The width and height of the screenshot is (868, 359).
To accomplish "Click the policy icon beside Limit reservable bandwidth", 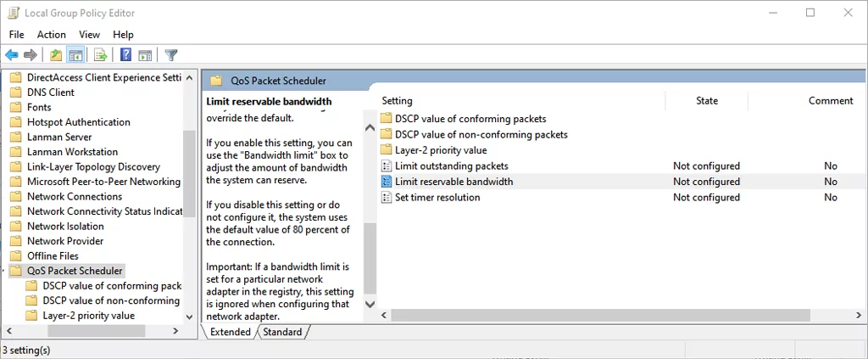I will click(386, 181).
